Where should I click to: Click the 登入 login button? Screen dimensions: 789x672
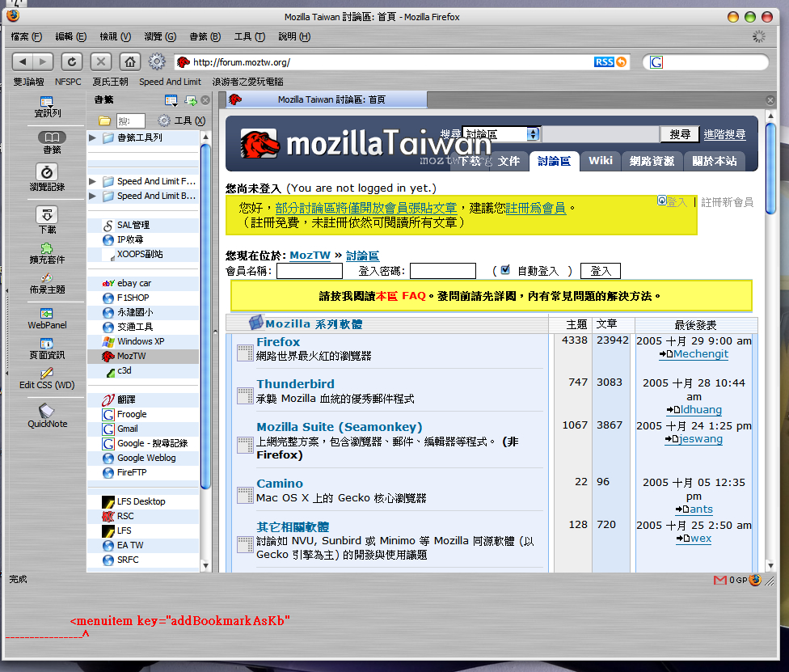tap(601, 271)
